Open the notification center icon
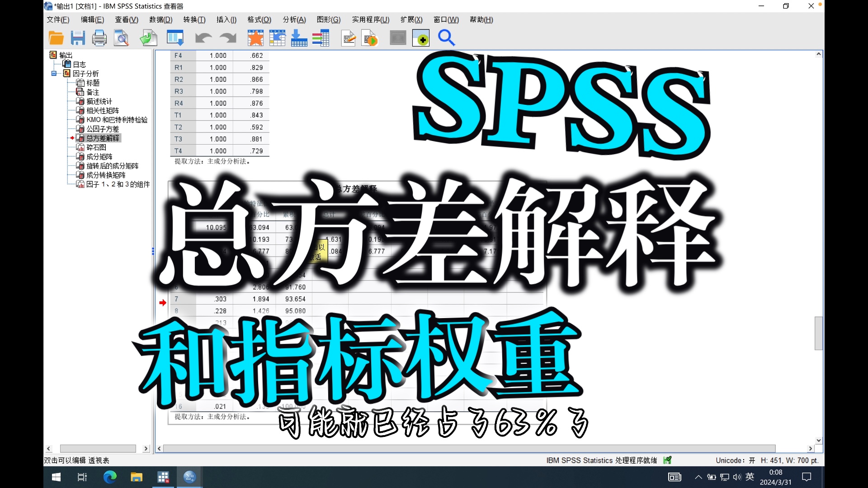 [x=807, y=477]
